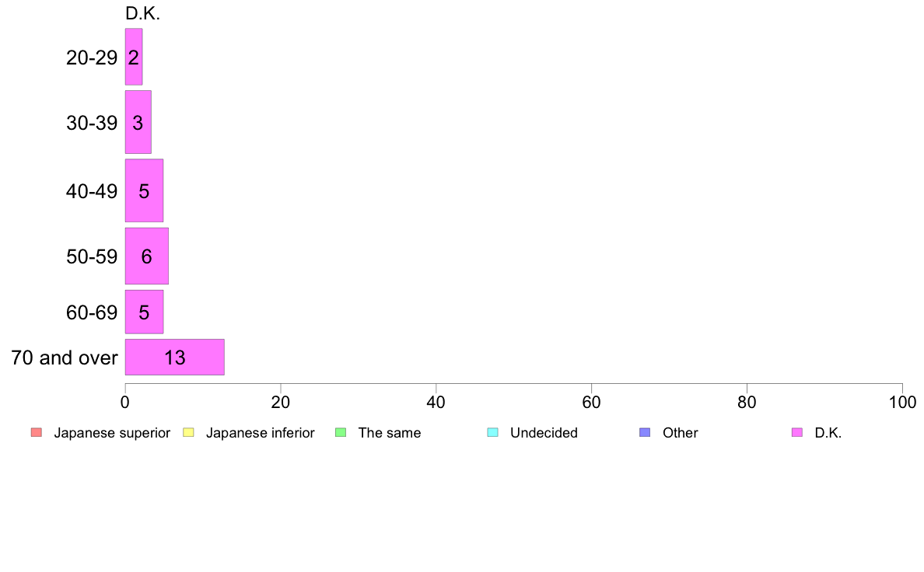Click the magenta D.K. legend swatch
The image size is (924, 572).
[797, 432]
